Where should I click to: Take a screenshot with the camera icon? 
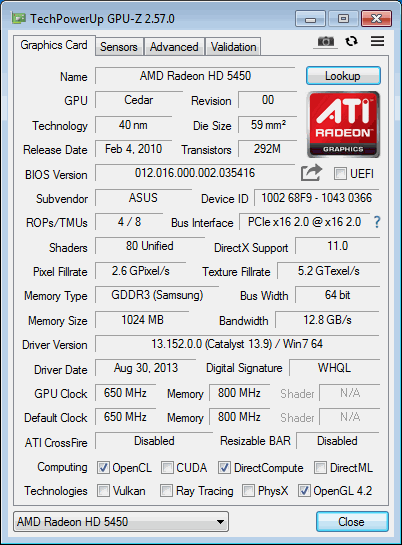pos(326,42)
